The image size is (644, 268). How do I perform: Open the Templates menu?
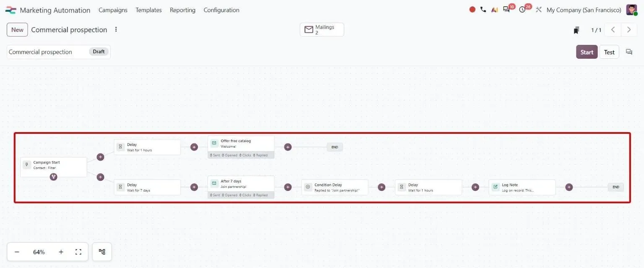tap(148, 10)
